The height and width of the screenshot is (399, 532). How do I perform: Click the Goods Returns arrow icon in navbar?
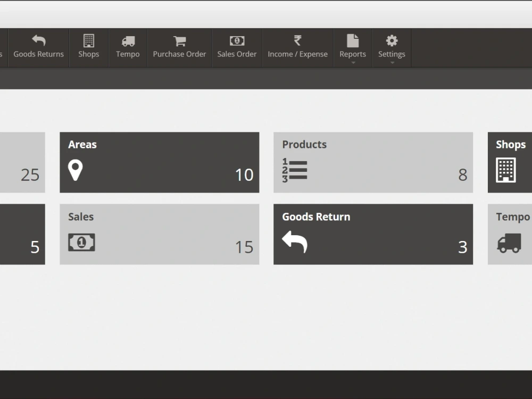(39, 41)
